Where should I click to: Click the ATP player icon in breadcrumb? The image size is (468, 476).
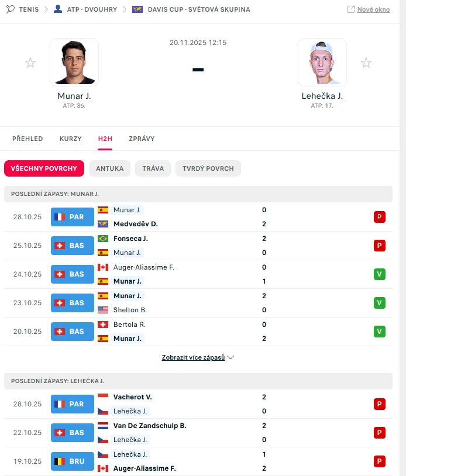click(58, 9)
